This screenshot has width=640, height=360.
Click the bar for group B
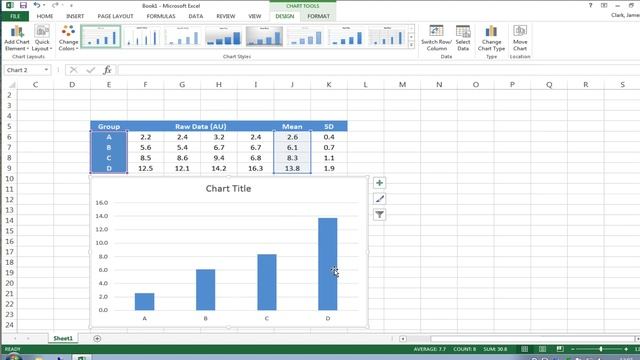[205, 290]
